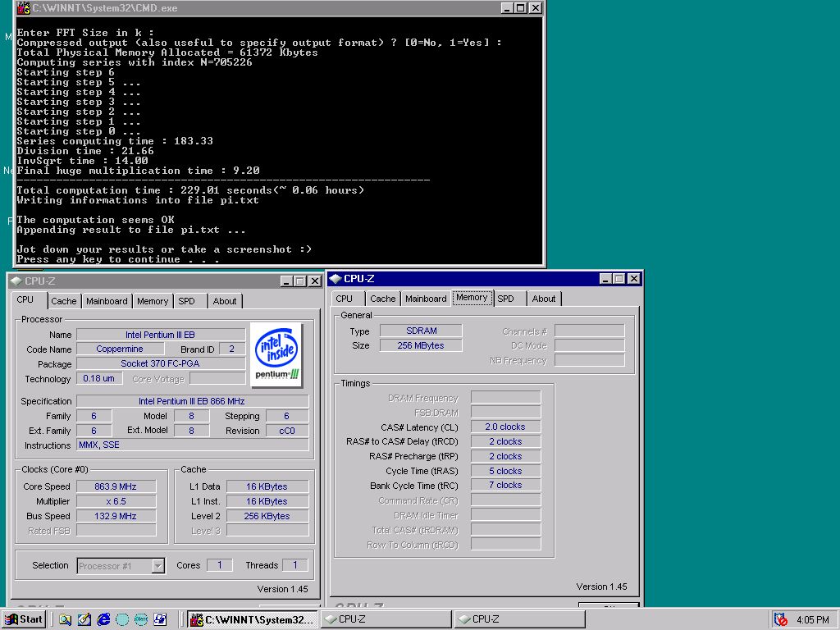Click the Revision value 'cC0'
The width and height of the screenshot is (840, 630).
tap(287, 431)
